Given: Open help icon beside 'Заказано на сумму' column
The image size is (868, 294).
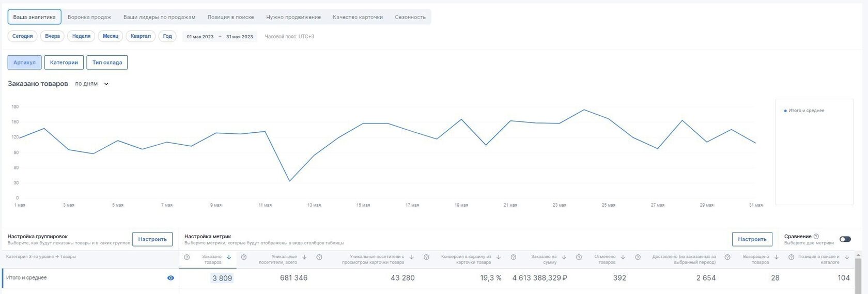Looking at the screenshot, I should pyautogui.click(x=513, y=257).
